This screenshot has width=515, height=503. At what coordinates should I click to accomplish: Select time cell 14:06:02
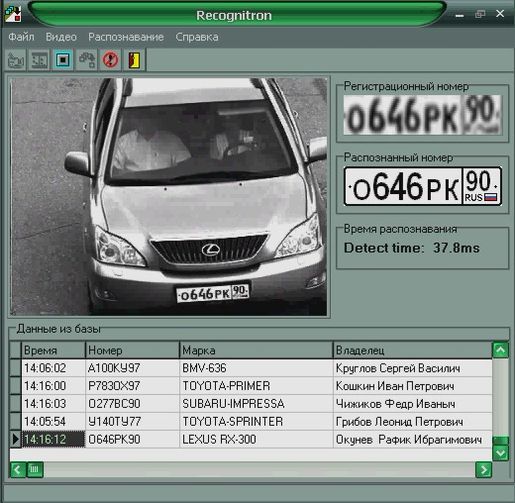point(53,368)
